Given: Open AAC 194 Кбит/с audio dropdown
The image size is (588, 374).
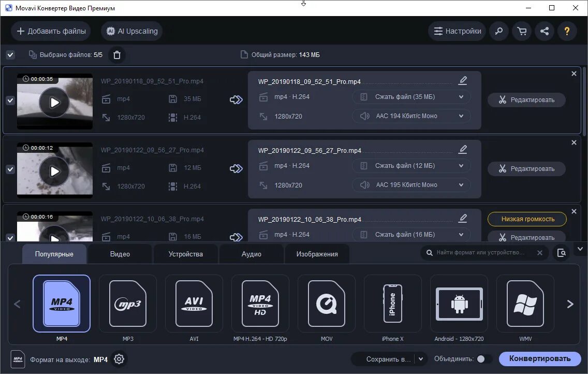Looking at the screenshot, I should coord(411,116).
